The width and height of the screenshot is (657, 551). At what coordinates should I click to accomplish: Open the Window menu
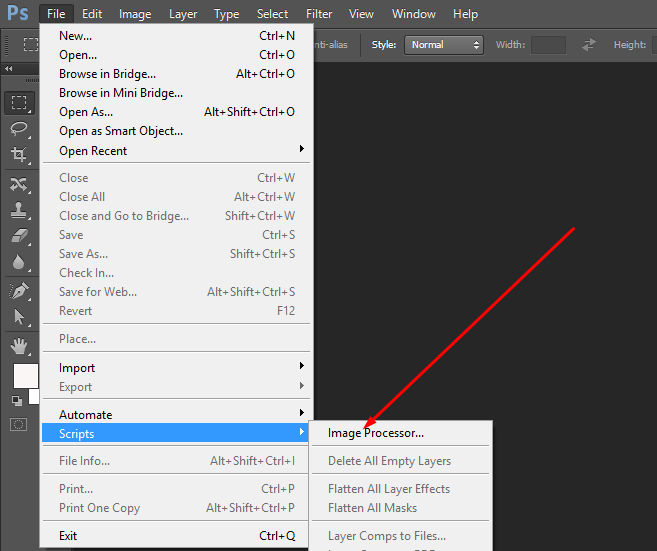pos(414,14)
